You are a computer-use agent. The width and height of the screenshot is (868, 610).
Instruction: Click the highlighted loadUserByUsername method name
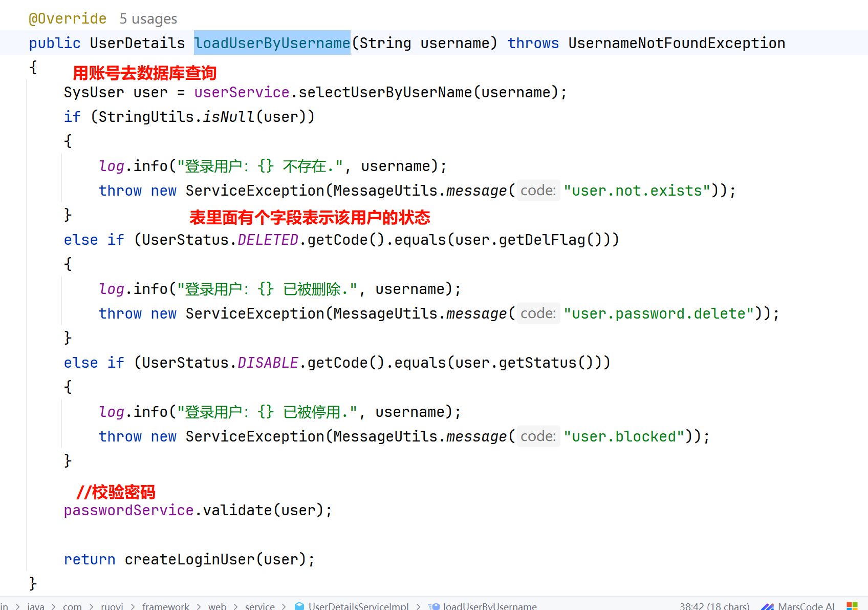pyautogui.click(x=272, y=43)
